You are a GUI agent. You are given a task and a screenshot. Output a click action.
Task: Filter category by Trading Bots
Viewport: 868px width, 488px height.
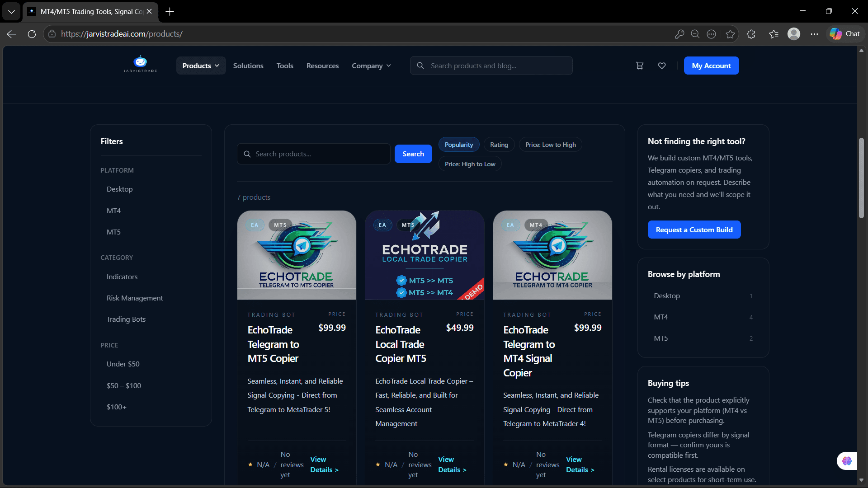(126, 319)
